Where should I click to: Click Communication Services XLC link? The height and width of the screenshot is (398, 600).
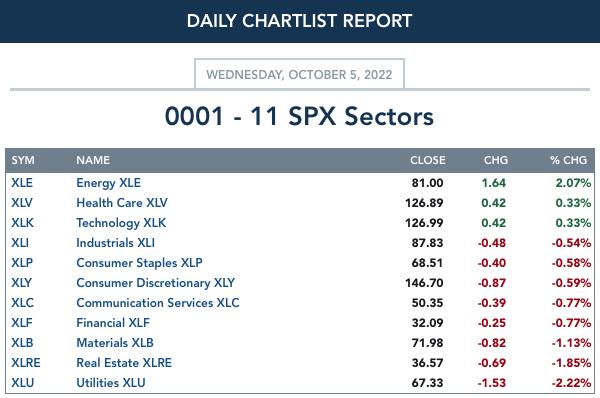pyautogui.click(x=158, y=303)
